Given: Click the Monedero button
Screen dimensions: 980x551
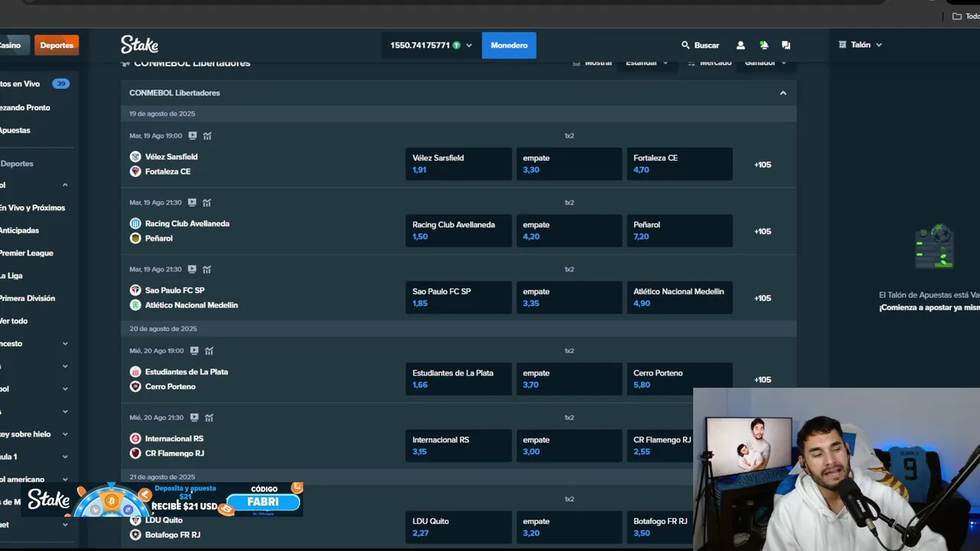Looking at the screenshot, I should click(x=509, y=45).
